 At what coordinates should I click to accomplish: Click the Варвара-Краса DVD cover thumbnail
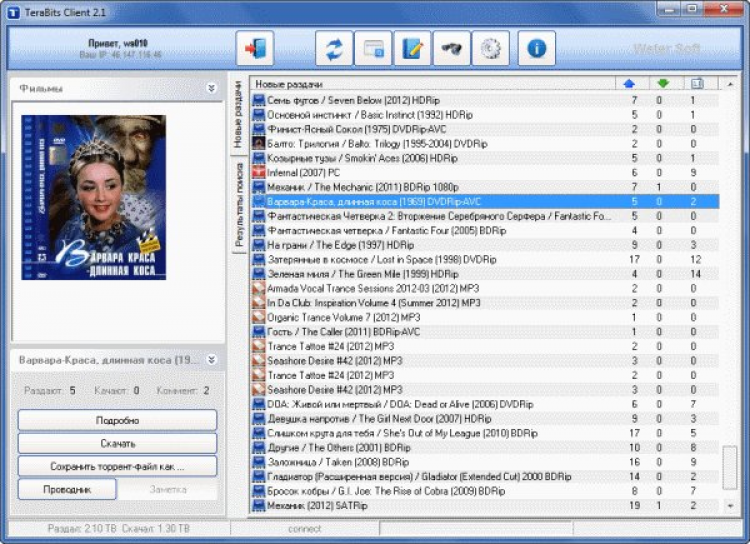click(x=93, y=198)
